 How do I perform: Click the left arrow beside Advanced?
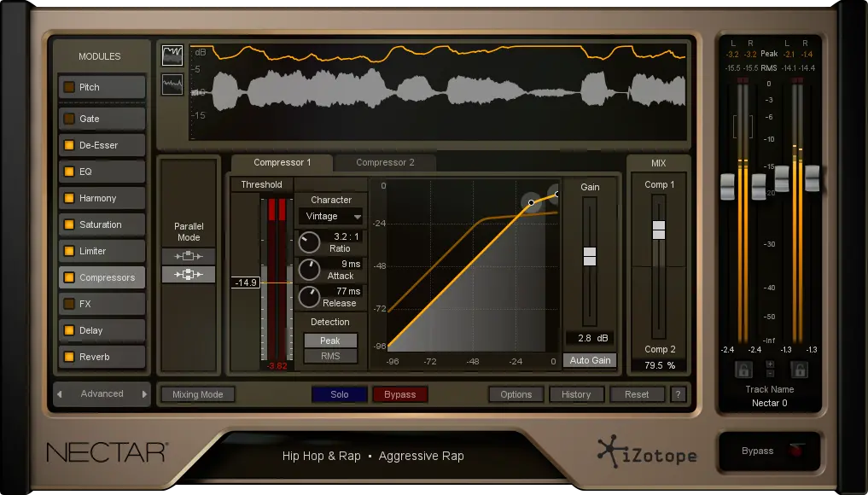click(x=60, y=394)
